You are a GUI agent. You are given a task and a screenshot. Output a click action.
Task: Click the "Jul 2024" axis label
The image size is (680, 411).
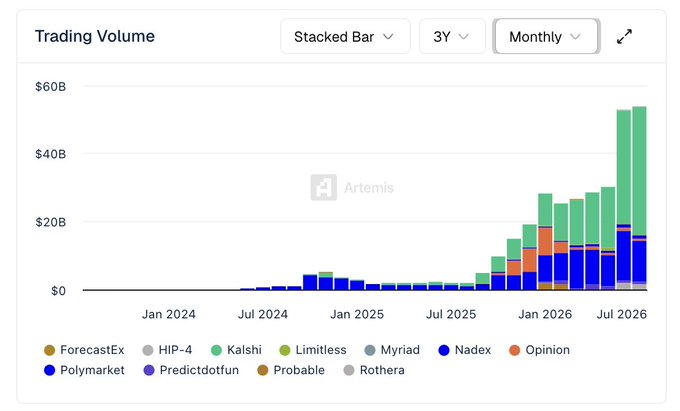click(263, 314)
